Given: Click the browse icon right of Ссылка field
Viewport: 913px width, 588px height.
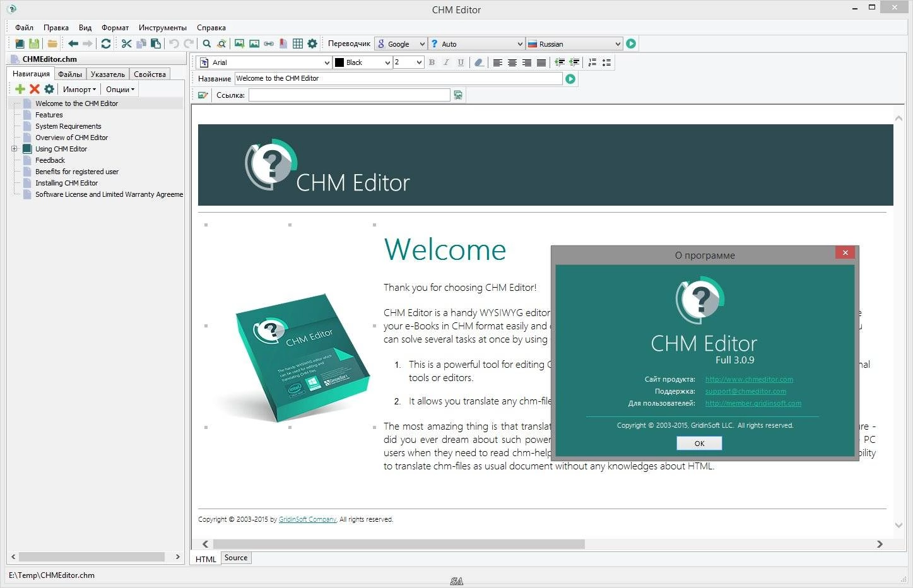Looking at the screenshot, I should (x=458, y=95).
